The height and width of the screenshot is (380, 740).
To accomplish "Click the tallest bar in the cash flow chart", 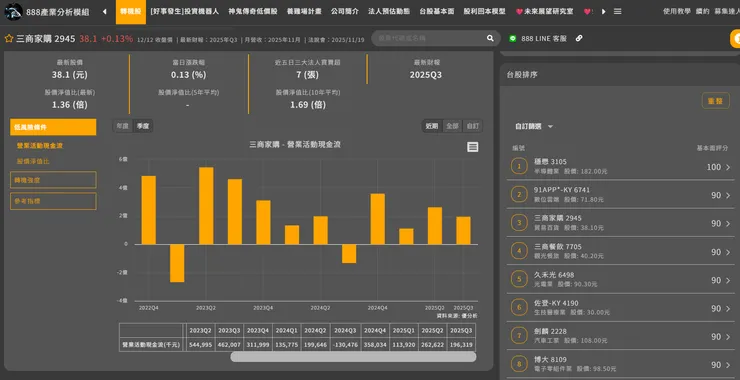I will (x=206, y=206).
